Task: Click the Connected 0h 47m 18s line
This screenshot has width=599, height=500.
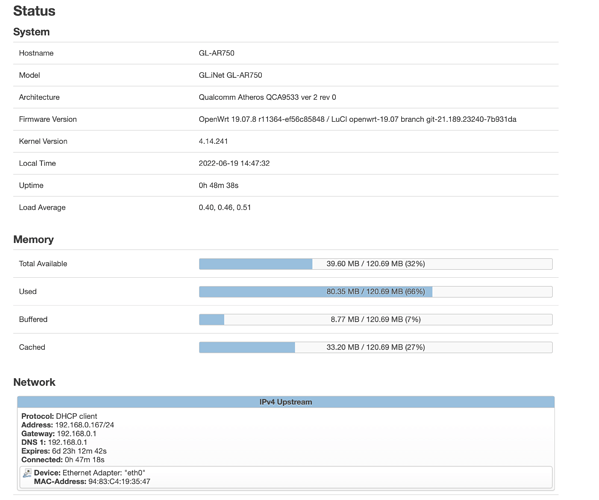Action: (x=63, y=460)
